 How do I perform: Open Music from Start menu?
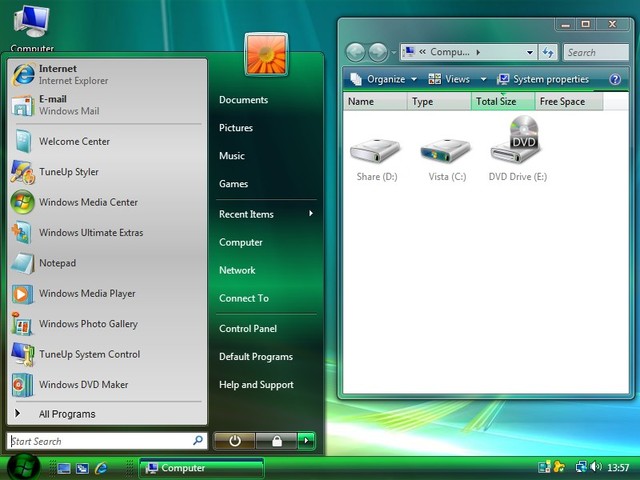232,156
